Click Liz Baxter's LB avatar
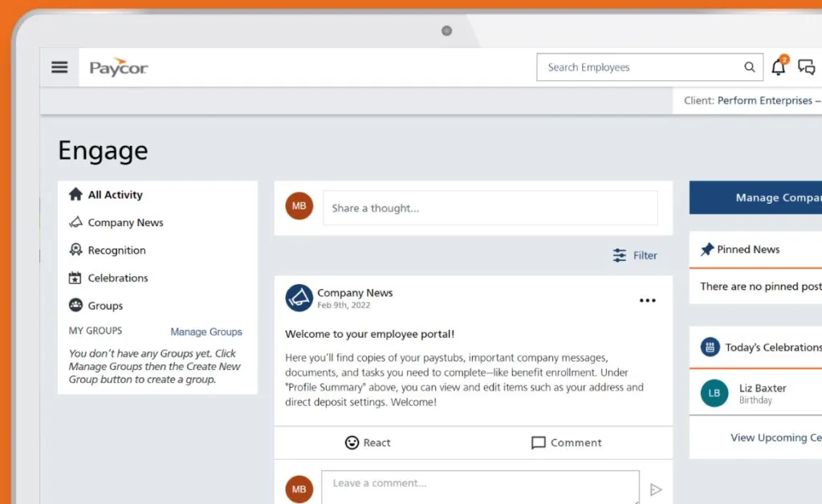This screenshot has width=822, height=504. coord(714,393)
